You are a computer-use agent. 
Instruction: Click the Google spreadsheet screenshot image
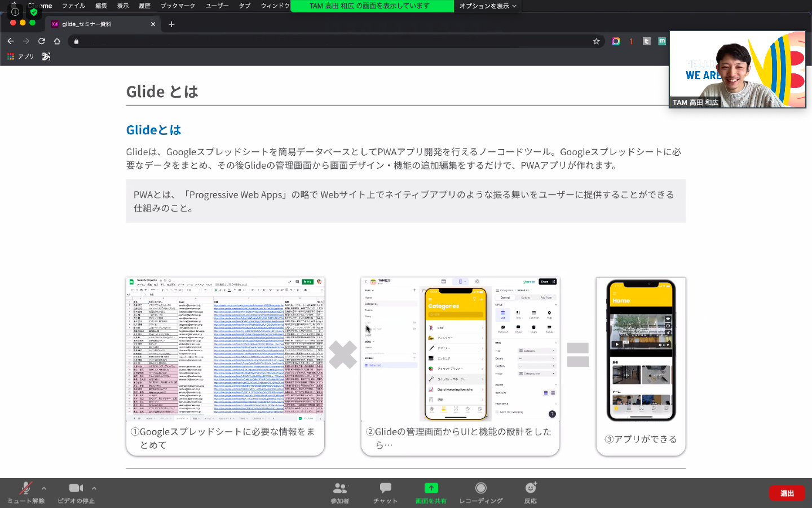tap(225, 349)
